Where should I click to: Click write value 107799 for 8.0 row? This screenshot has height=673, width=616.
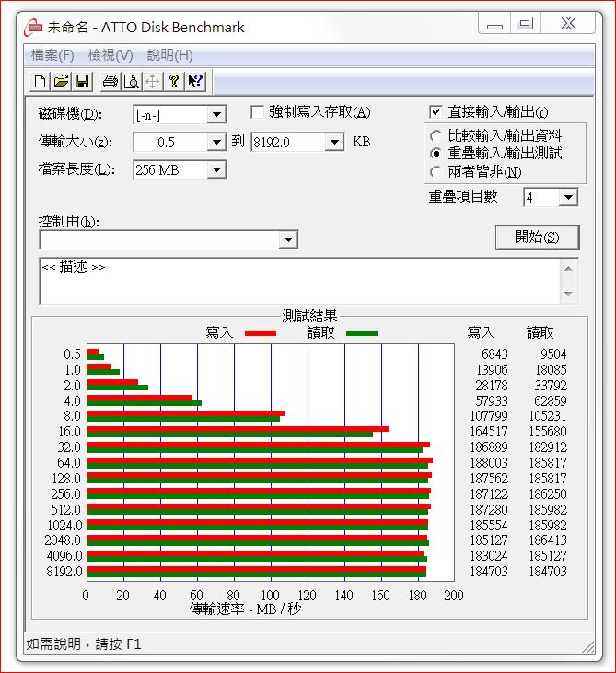(489, 416)
